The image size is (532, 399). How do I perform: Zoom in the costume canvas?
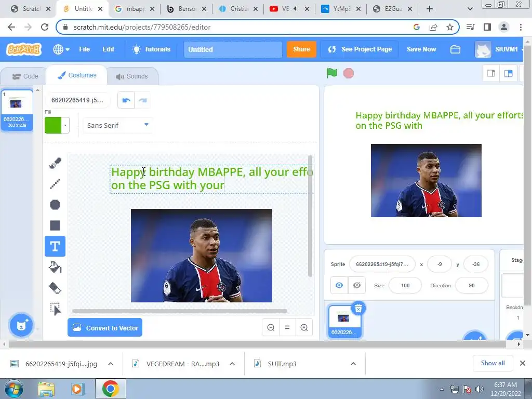[304, 327]
